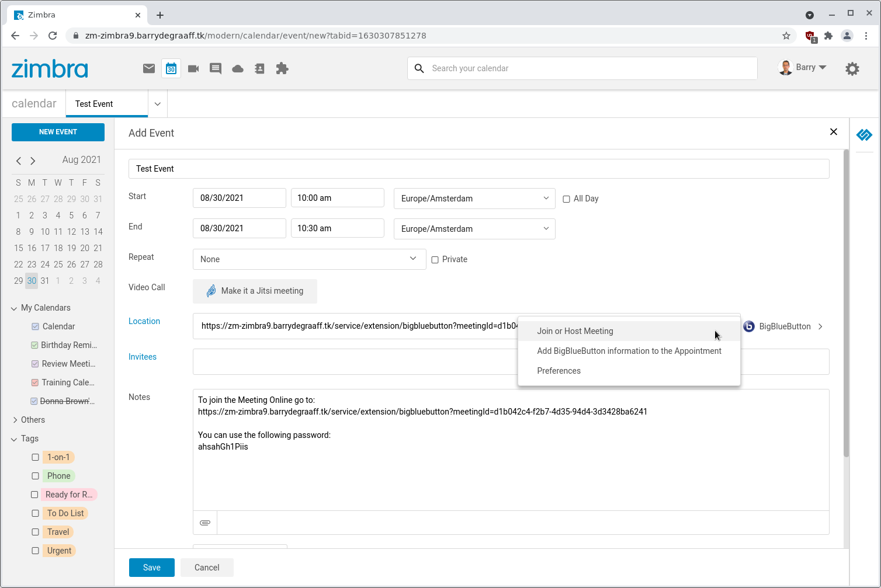Click the Location link label
The width and height of the screenshot is (881, 588).
coord(144,321)
